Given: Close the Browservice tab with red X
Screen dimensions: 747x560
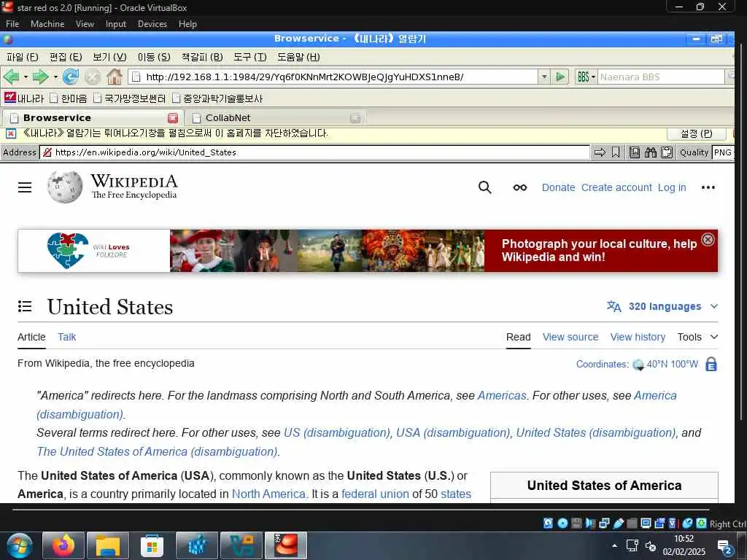Looking at the screenshot, I should coord(173,118).
